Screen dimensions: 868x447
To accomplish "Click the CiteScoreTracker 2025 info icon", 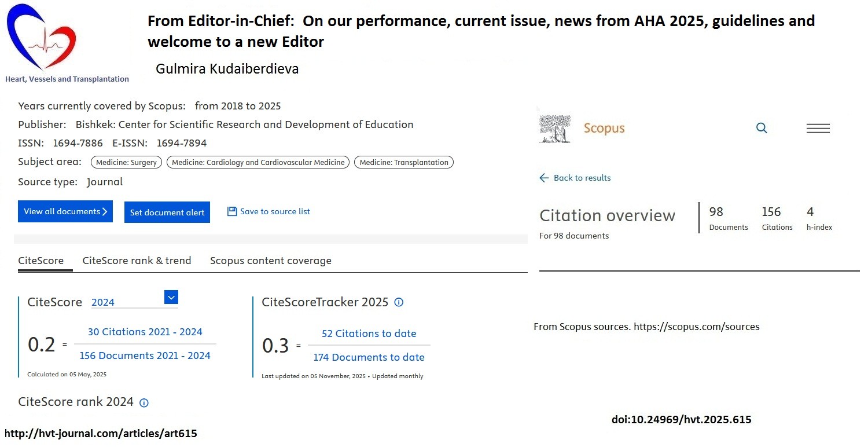I will [399, 302].
